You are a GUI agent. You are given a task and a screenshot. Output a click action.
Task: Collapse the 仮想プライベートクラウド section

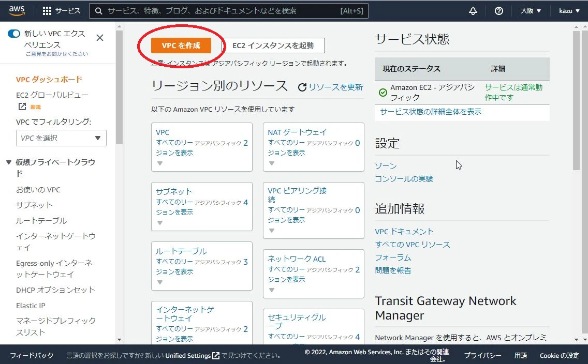pos(9,162)
